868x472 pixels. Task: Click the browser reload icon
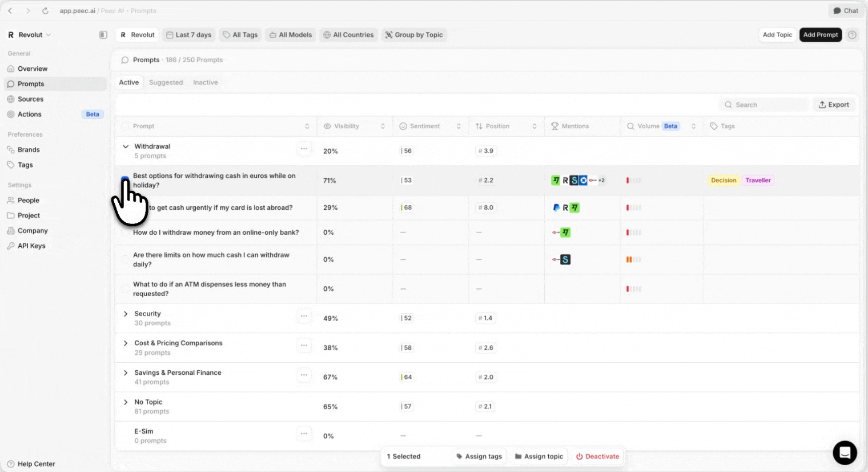pyautogui.click(x=45, y=11)
